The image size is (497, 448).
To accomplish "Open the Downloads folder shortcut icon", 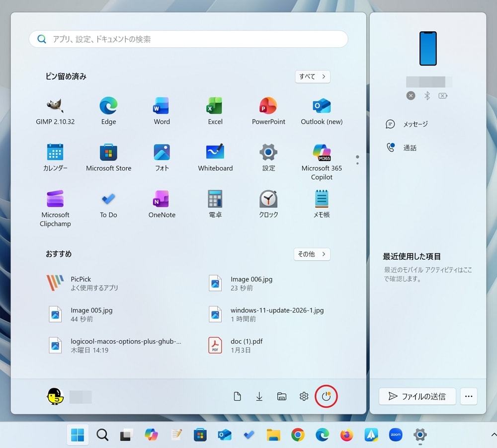I will coord(259,396).
